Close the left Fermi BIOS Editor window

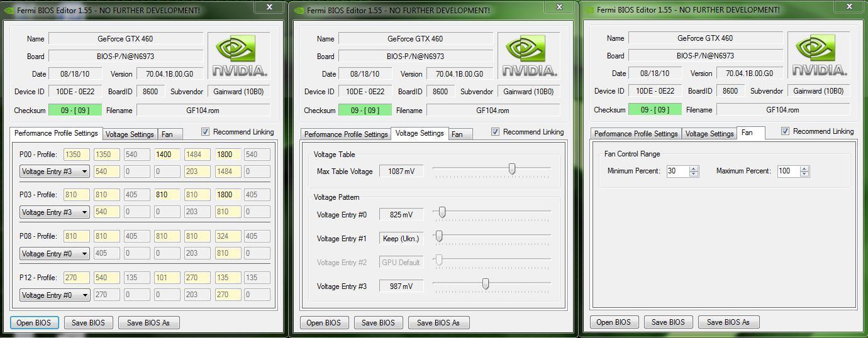[269, 7]
